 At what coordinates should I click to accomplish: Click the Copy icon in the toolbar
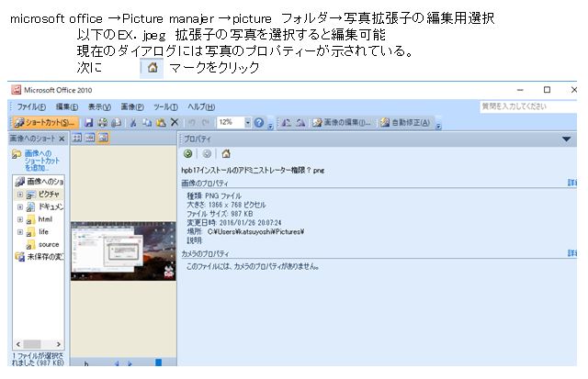pos(147,122)
